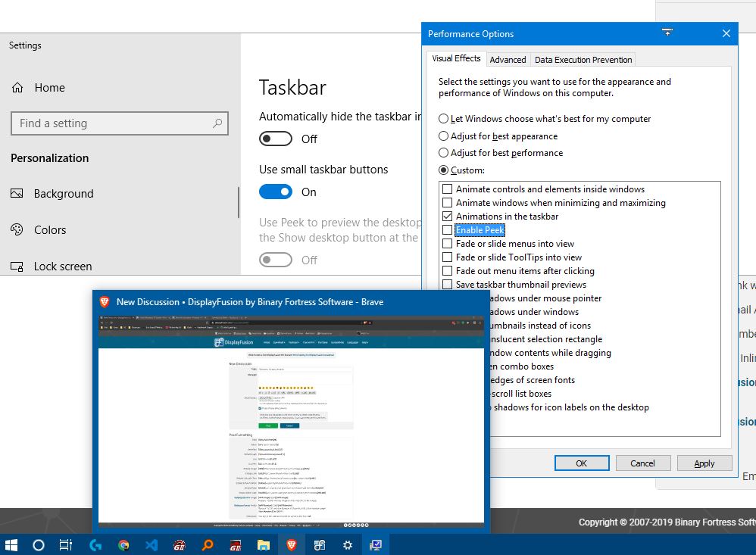Switch to the Advanced tab

[508, 60]
